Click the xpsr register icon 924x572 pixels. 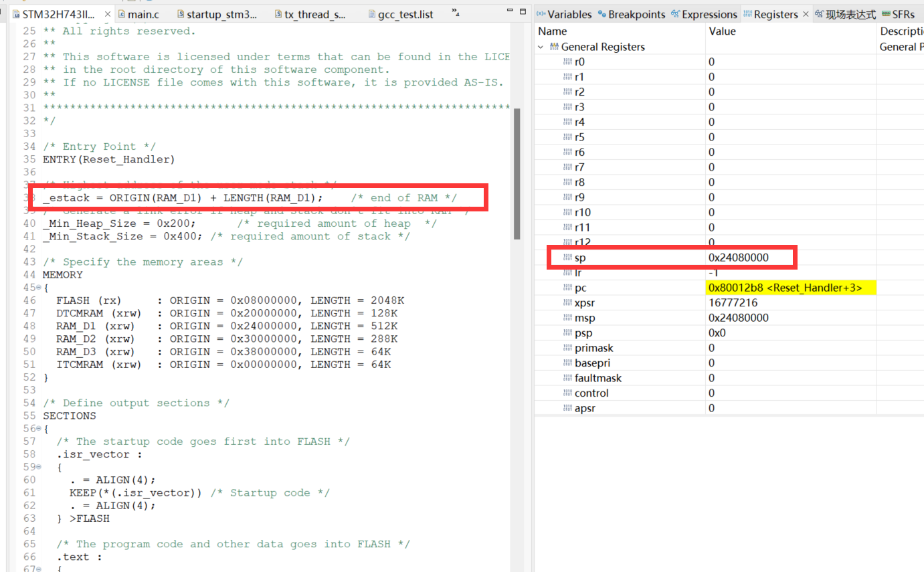click(567, 303)
